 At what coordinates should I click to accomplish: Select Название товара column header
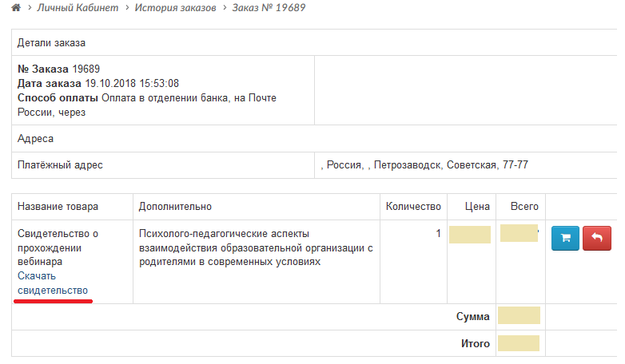tap(58, 207)
